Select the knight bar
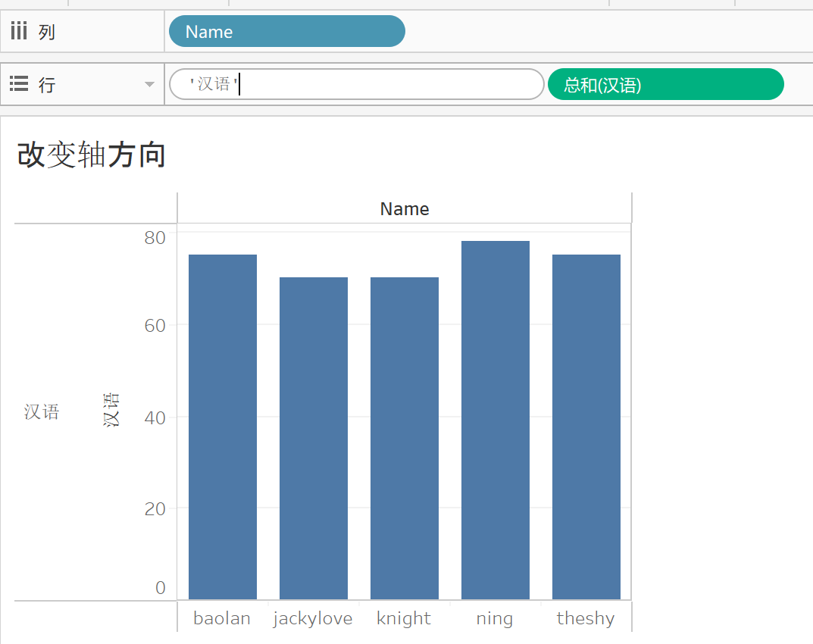Viewport: 813px width, 644px height. pos(405,438)
